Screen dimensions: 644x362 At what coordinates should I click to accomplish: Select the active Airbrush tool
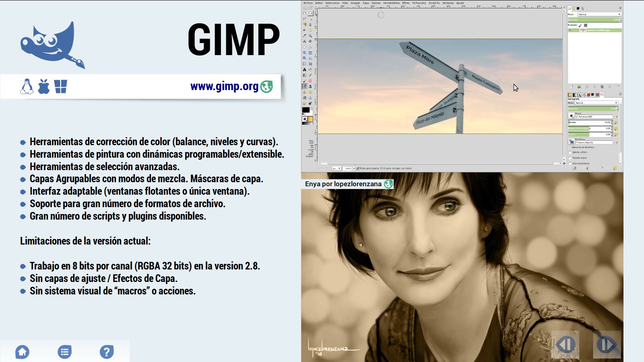304,86
